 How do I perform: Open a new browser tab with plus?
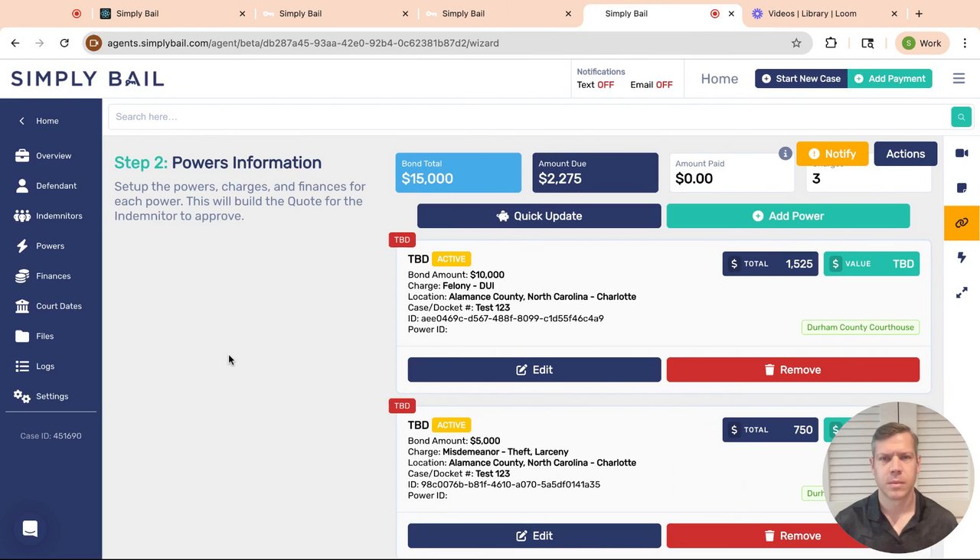[919, 13]
